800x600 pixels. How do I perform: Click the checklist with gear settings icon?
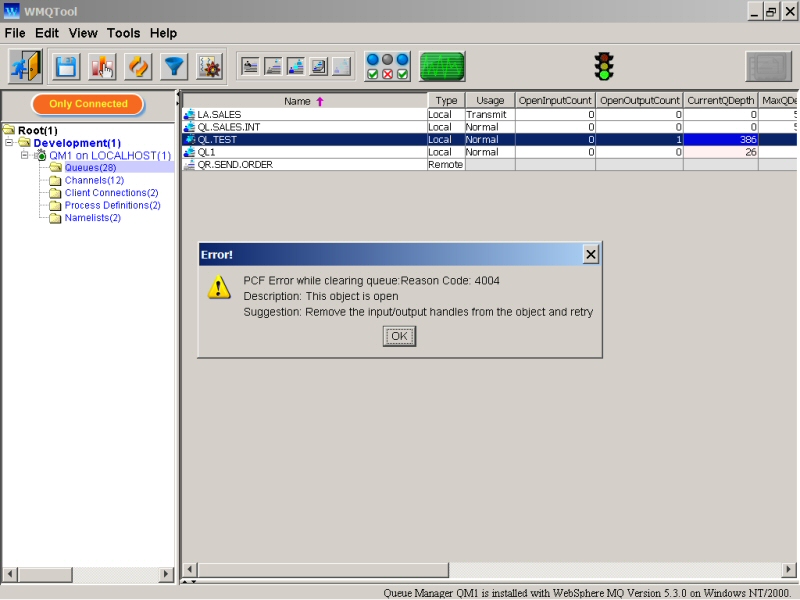[210, 66]
